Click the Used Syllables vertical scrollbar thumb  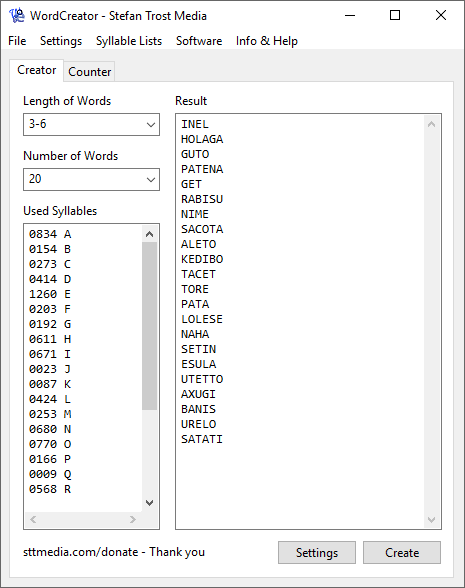[149, 326]
